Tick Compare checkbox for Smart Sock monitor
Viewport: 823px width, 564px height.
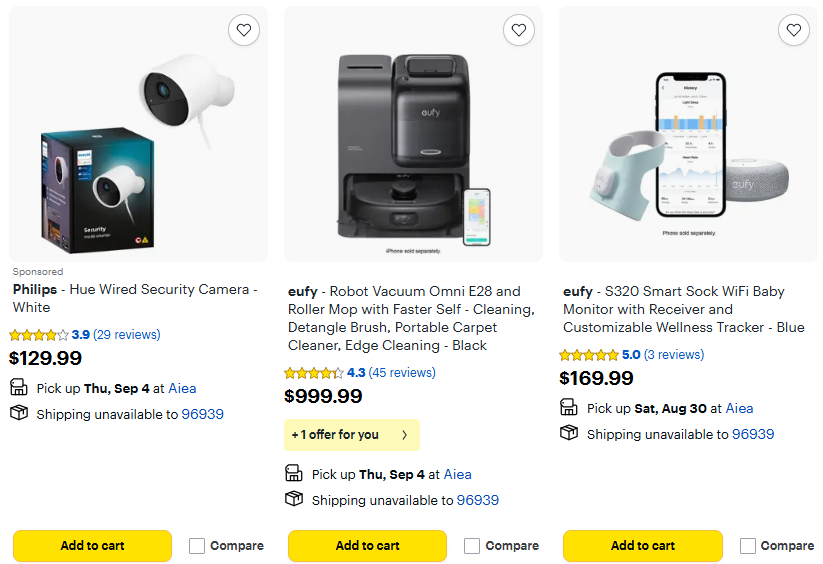[748, 546]
